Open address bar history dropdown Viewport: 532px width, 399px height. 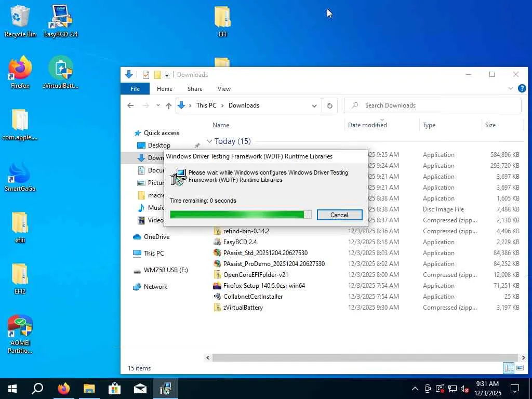314,105
